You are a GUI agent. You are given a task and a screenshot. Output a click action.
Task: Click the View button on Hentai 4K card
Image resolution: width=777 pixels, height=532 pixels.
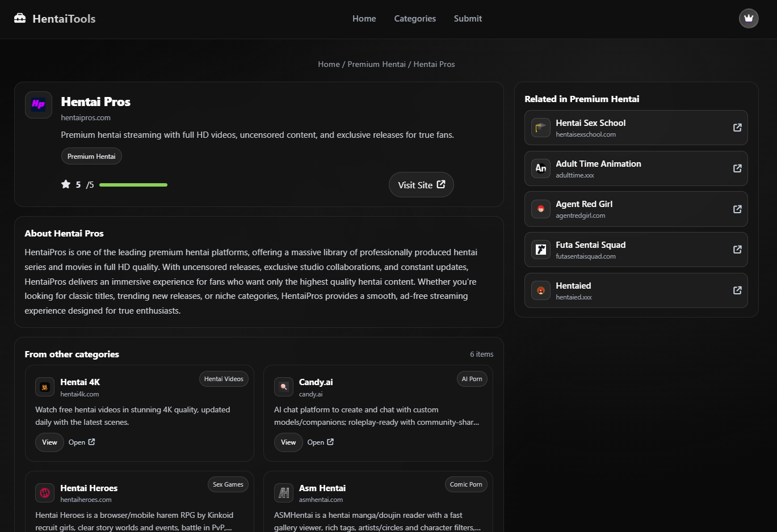(49, 442)
